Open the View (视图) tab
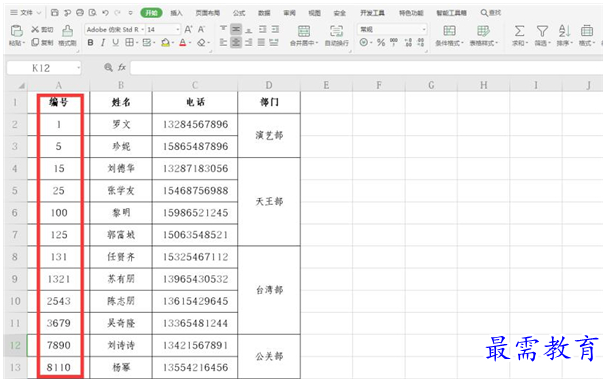The image size is (607, 380). coord(314,13)
